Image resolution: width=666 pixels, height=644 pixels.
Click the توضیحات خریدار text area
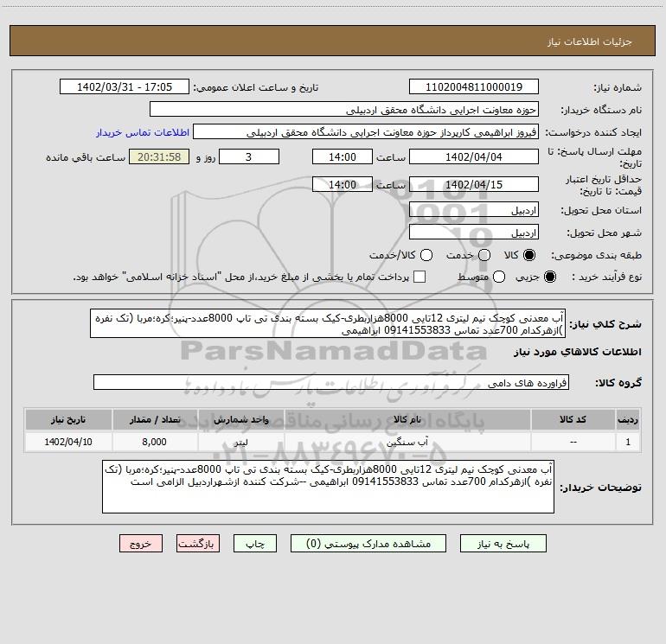(x=328, y=487)
